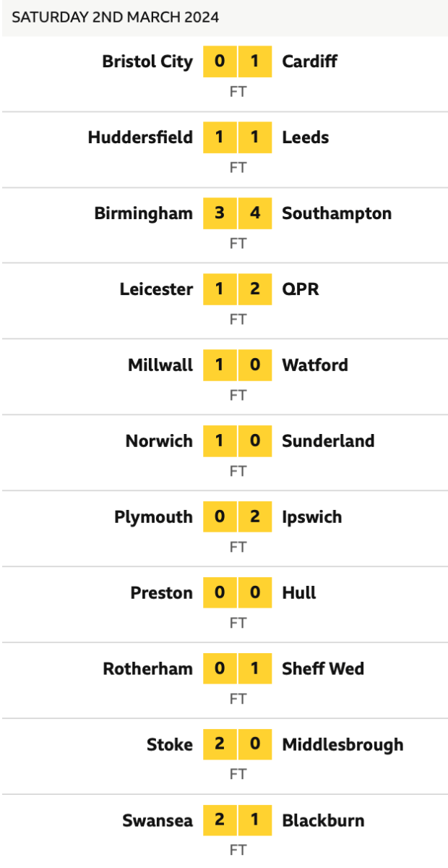Open the Ipswich team link
Viewport: 448px width, 868px height.
tap(311, 517)
